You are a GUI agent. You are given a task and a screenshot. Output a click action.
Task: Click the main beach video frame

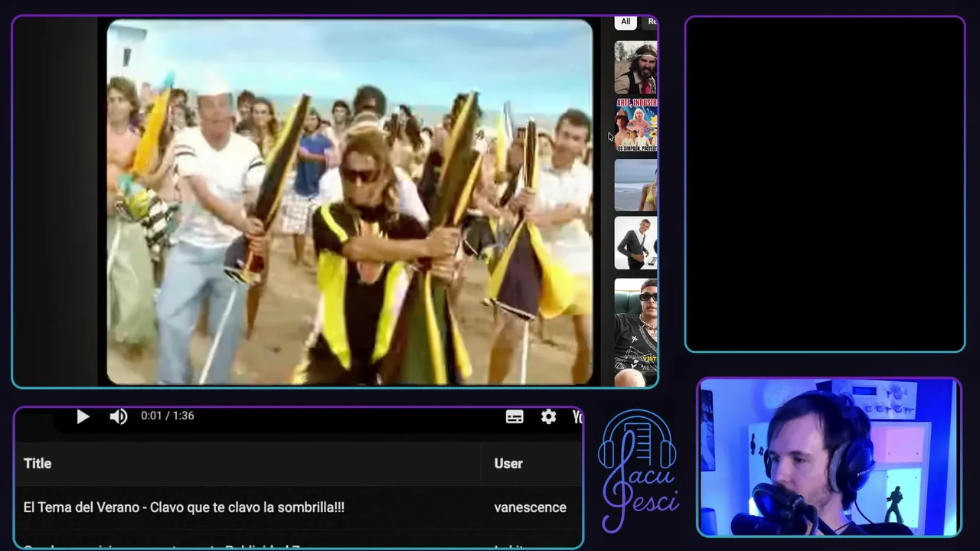point(349,202)
